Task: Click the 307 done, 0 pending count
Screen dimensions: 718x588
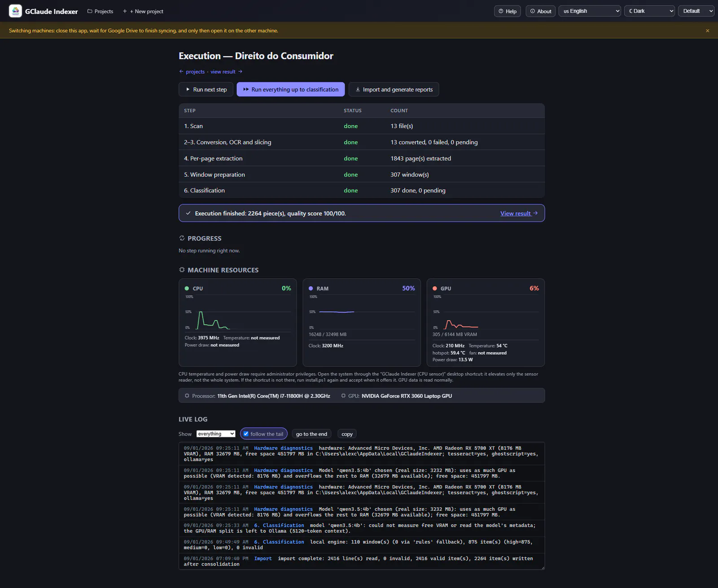Action: [418, 190]
